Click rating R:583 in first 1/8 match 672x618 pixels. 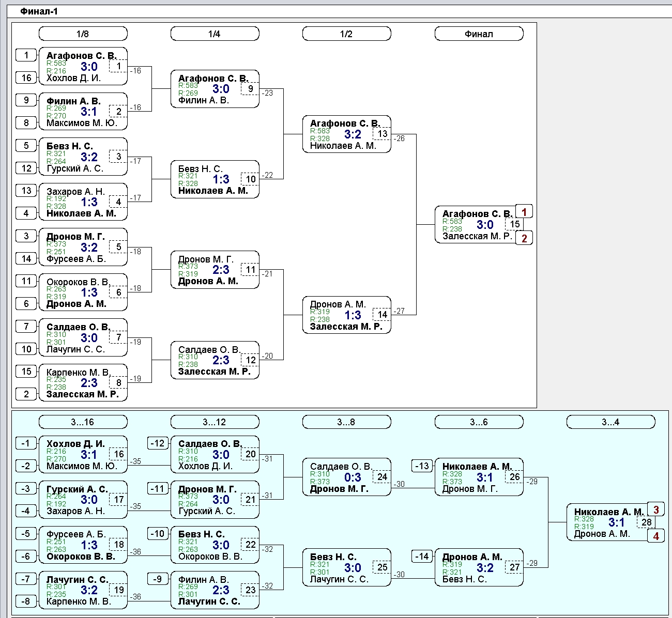pos(56,64)
